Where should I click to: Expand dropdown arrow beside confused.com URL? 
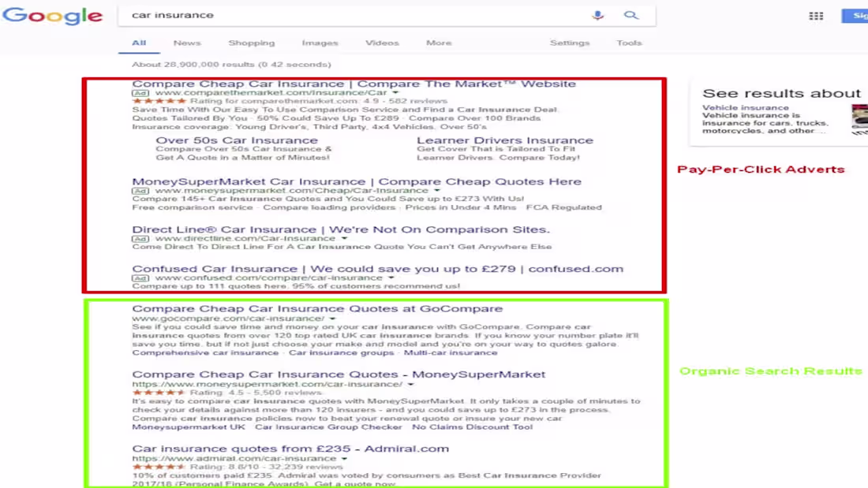[391, 278]
